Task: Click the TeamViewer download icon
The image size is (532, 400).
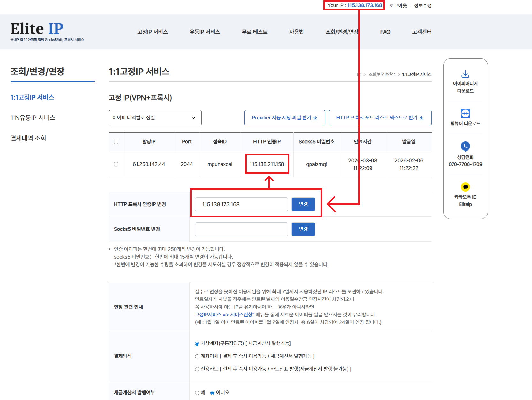Action: [x=465, y=113]
